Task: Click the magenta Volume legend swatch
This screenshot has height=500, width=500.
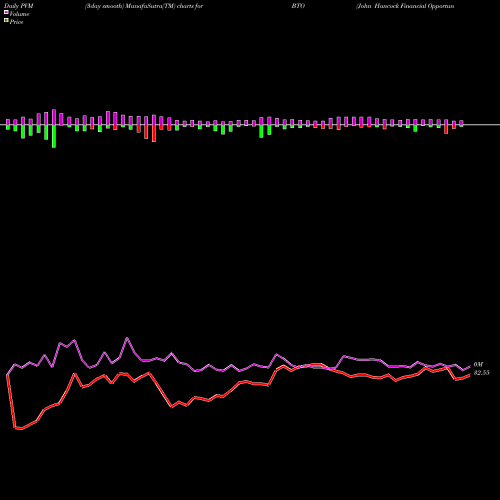Action: coord(6,13)
